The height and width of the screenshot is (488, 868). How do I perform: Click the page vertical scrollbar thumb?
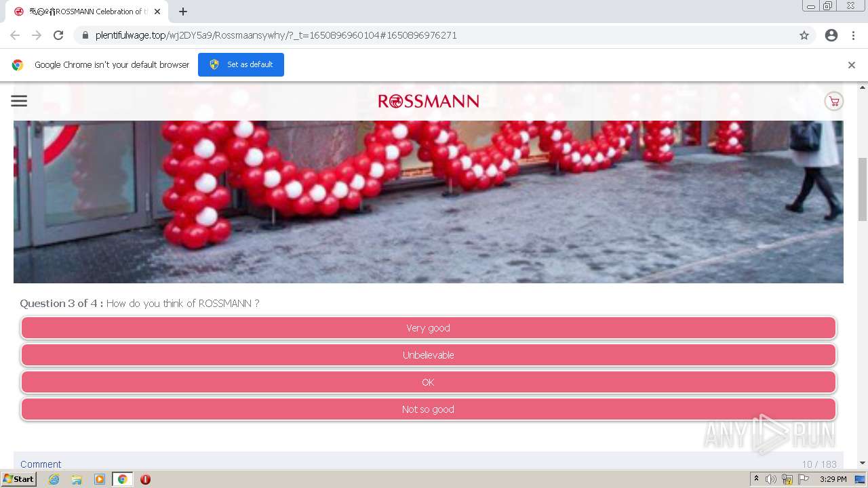[x=863, y=189]
